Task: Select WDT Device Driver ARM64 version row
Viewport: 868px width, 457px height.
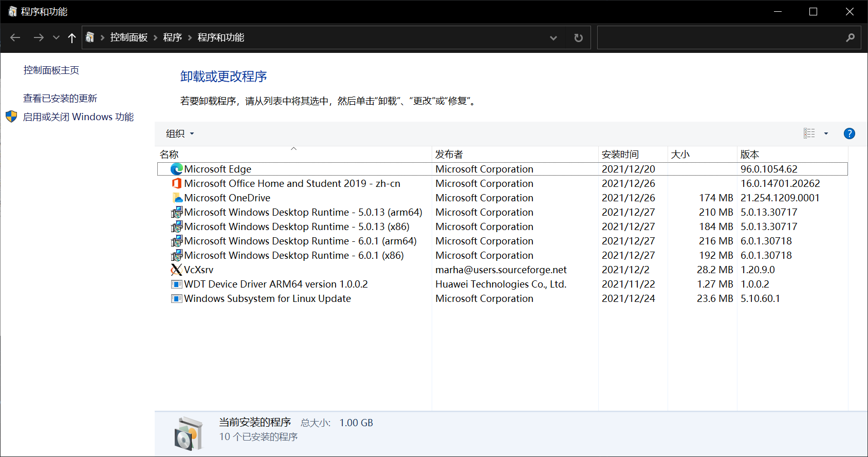Action: tap(276, 284)
